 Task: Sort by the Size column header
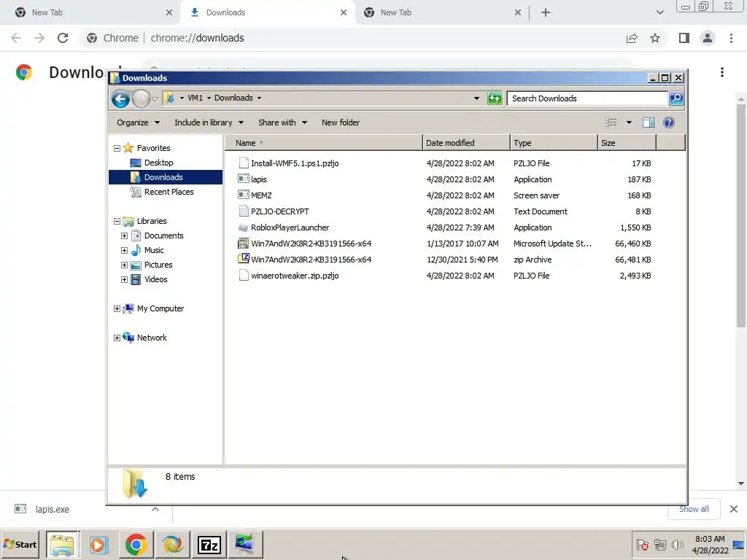[627, 143]
